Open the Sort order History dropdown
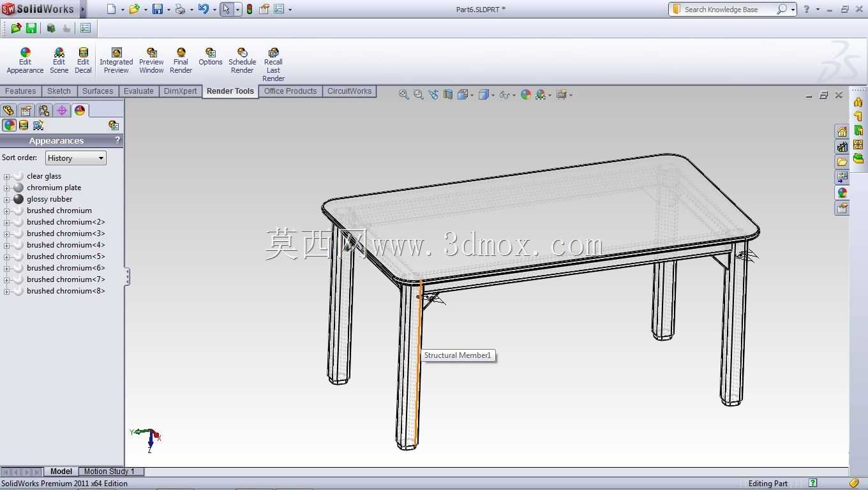The image size is (868, 490). 75,158
